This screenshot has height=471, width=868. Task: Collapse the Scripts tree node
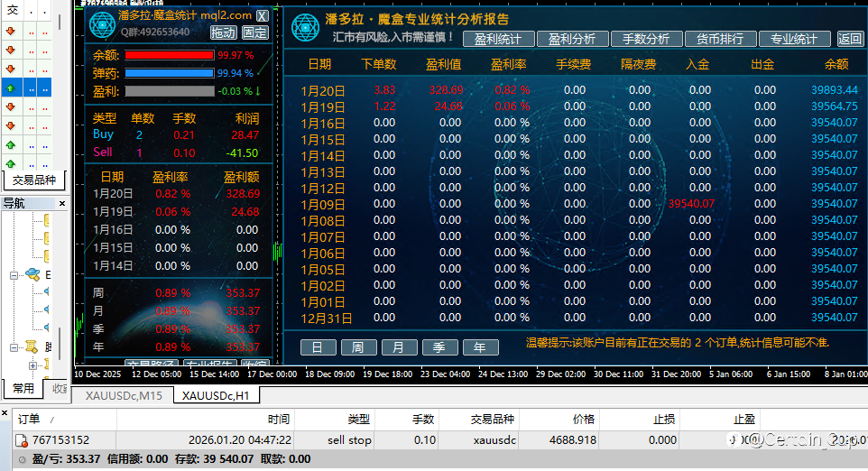14,347
